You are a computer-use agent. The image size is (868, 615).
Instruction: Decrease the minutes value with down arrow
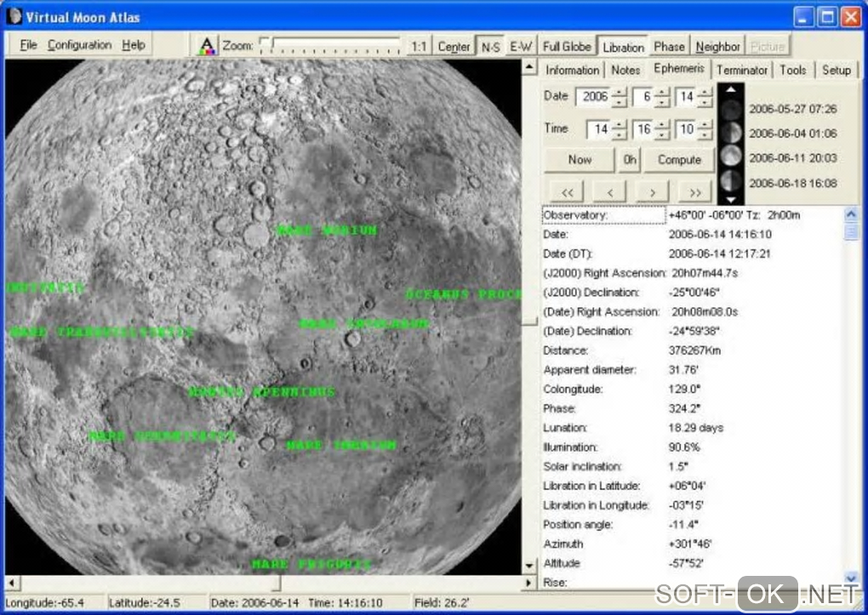click(662, 135)
